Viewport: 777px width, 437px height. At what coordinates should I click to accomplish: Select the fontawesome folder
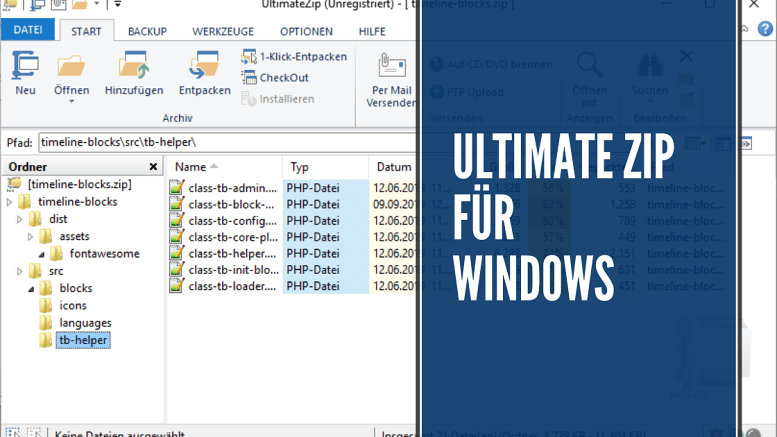pos(105,254)
